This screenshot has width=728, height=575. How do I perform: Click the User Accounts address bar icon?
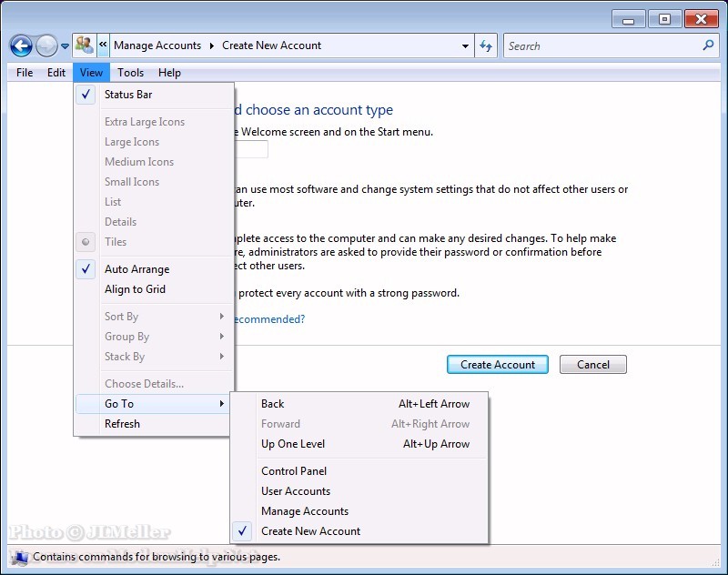click(85, 45)
